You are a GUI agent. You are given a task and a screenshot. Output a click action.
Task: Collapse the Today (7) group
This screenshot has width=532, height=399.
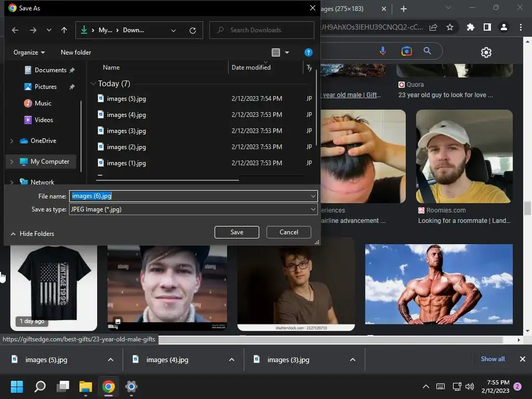(93, 84)
